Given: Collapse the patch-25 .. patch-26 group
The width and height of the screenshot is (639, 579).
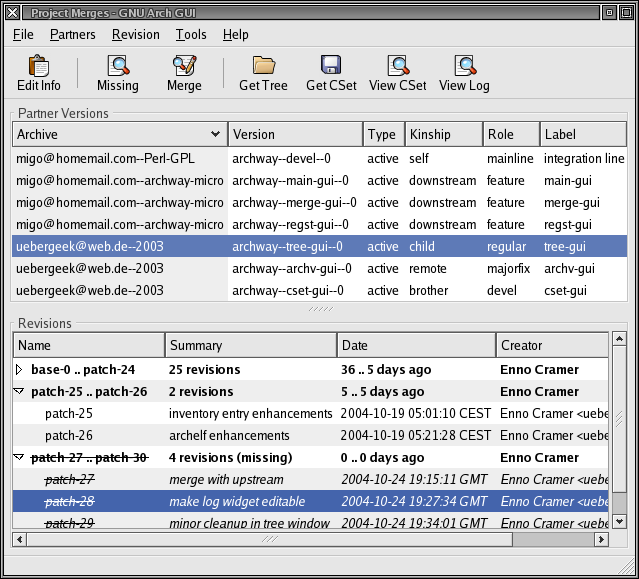Looking at the screenshot, I should click(x=20, y=392).
